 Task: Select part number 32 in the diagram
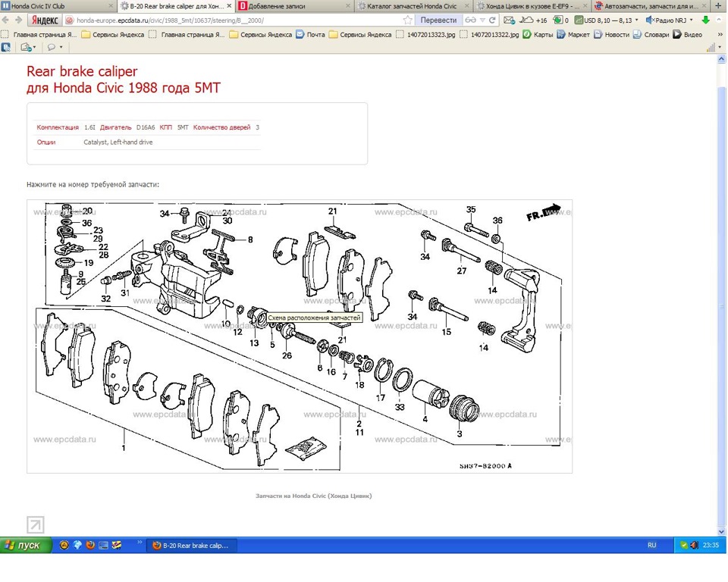click(x=106, y=299)
